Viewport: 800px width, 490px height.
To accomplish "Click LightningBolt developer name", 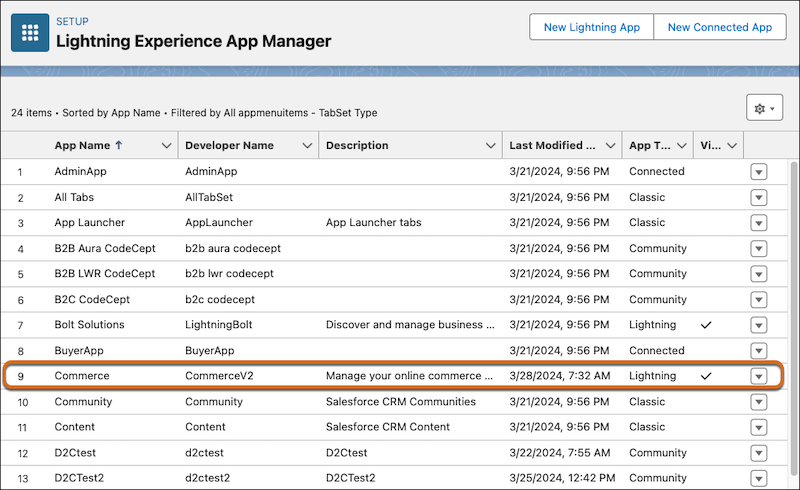I will point(218,325).
